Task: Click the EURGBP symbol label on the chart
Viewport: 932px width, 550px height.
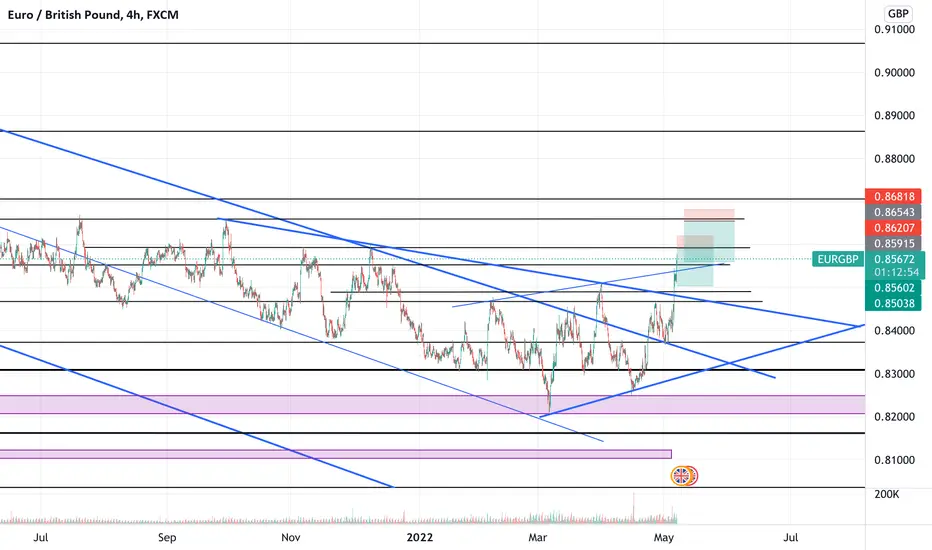Action: pyautogui.click(x=837, y=259)
